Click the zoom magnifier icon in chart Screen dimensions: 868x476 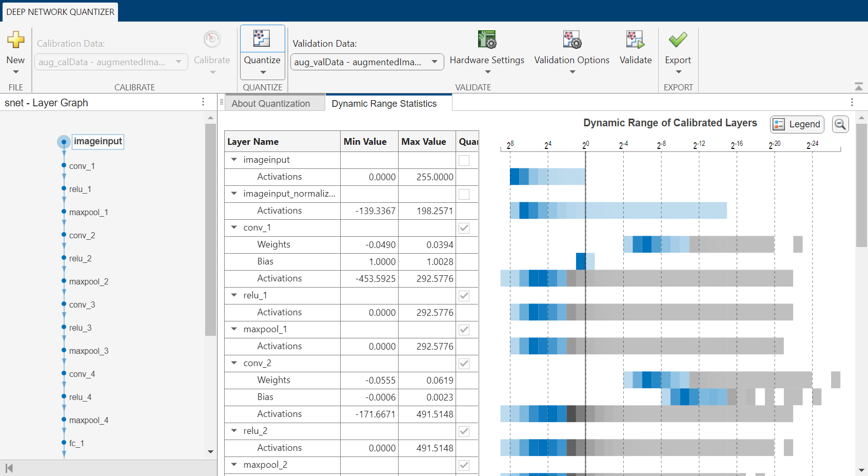pos(840,124)
